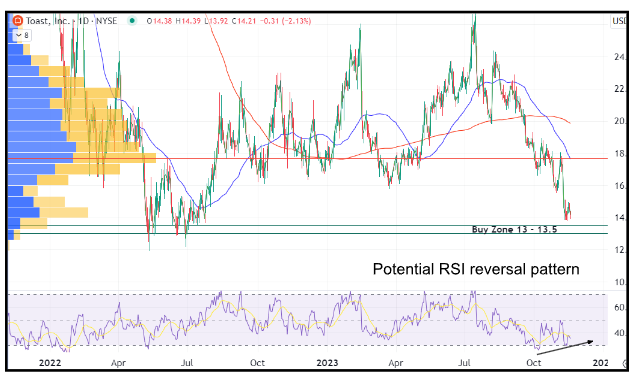
Task: Click the widest orange volume profile bar
Action: (114, 158)
